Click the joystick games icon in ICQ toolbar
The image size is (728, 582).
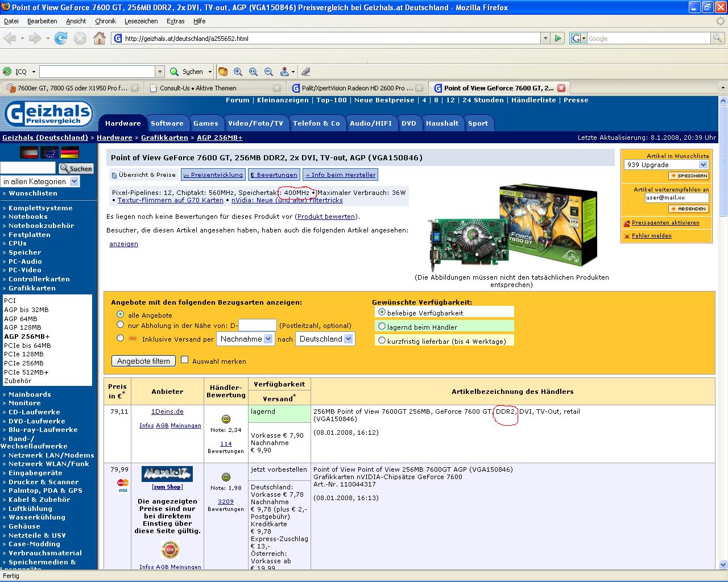[x=284, y=72]
